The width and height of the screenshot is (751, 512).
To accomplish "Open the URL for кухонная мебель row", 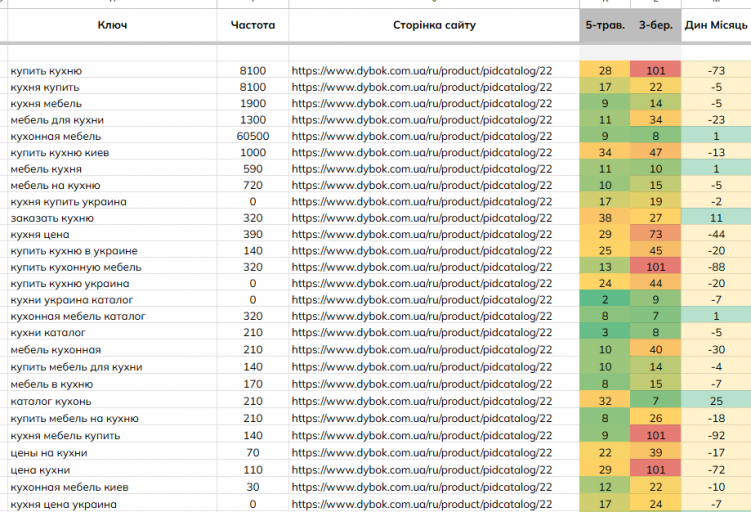I will coord(422,136).
